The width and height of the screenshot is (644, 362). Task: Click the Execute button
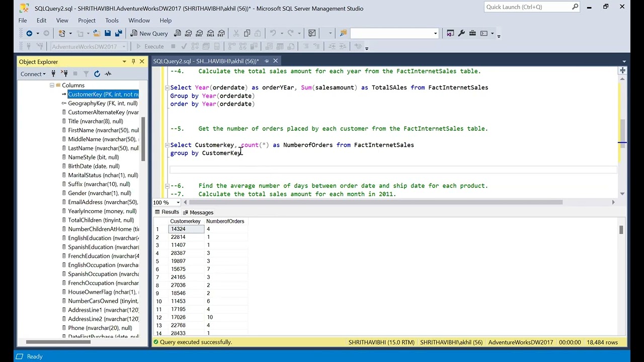pos(150,46)
